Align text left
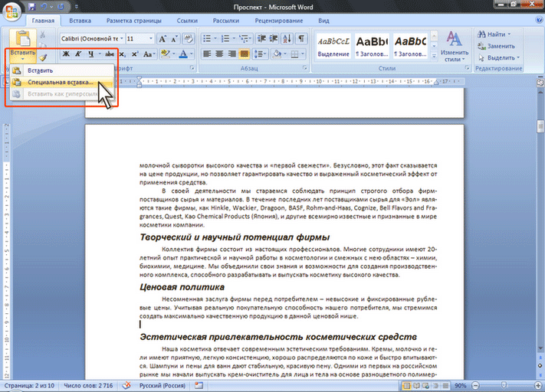 click(x=207, y=54)
